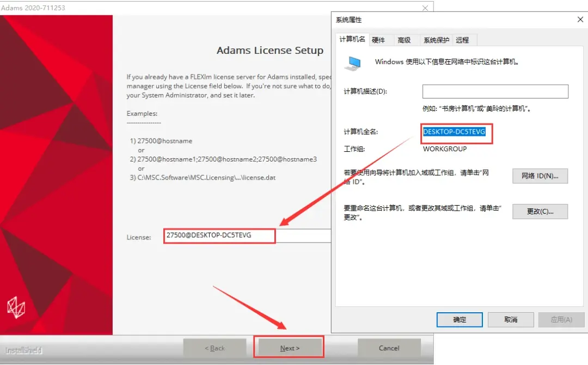Click the 应用(A) button
This screenshot has height=365, width=588.
click(x=561, y=320)
